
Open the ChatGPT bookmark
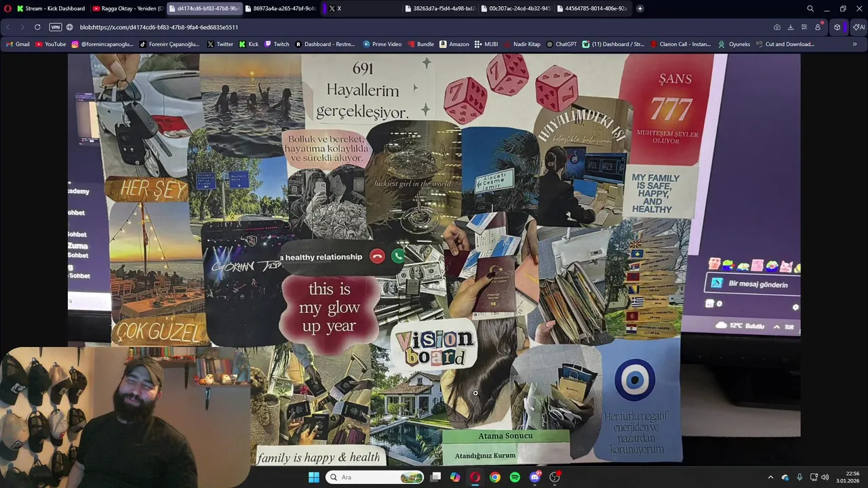point(561,44)
